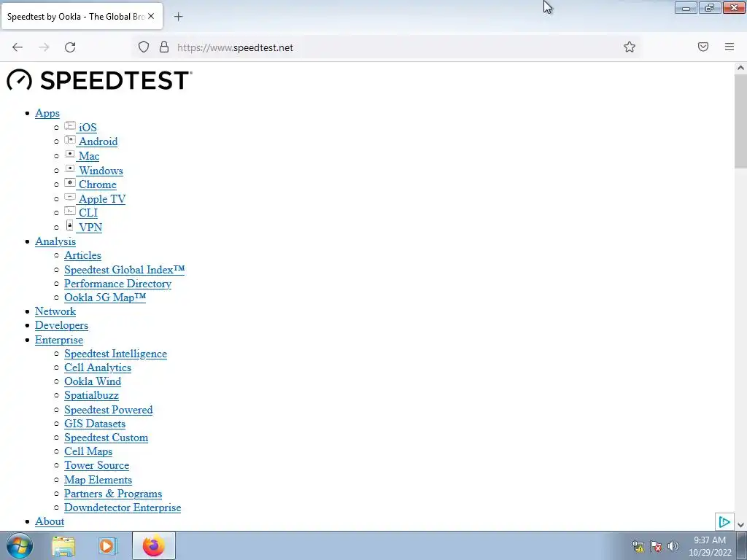Open the Analysis link
Screen dimensions: 747x560
point(55,241)
